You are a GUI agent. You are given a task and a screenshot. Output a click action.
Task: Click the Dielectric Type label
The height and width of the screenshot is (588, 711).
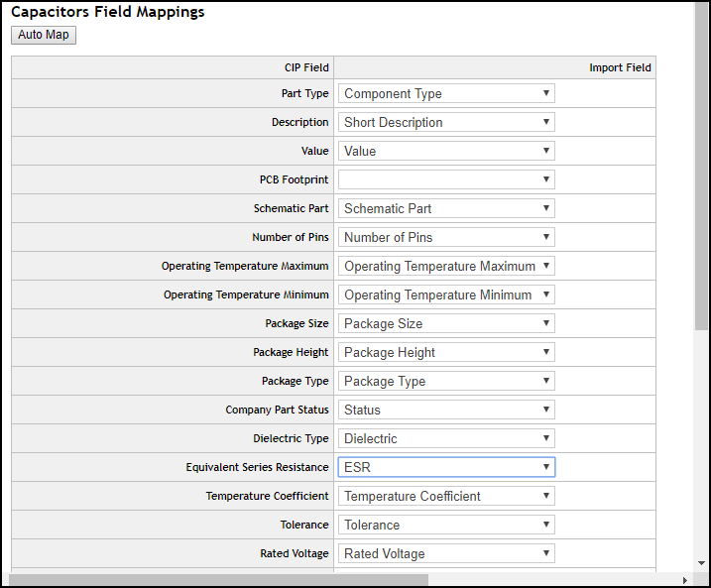coord(291,438)
